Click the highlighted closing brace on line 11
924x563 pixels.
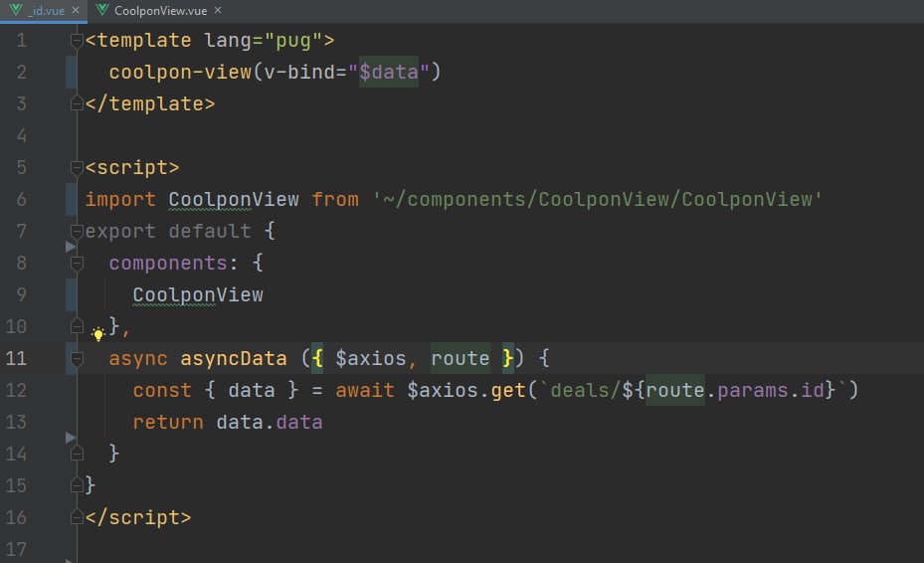[x=508, y=358]
